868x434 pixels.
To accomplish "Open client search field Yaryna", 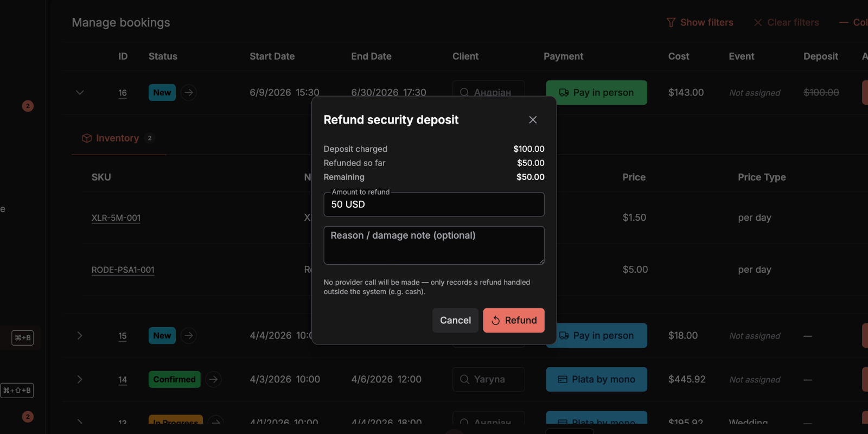I will click(489, 379).
